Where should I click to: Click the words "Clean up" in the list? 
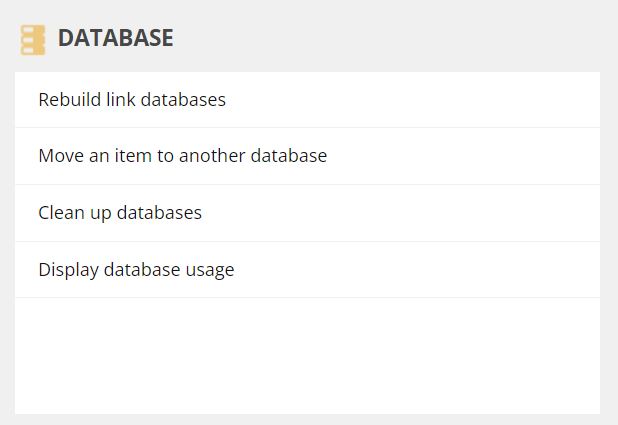(75, 213)
